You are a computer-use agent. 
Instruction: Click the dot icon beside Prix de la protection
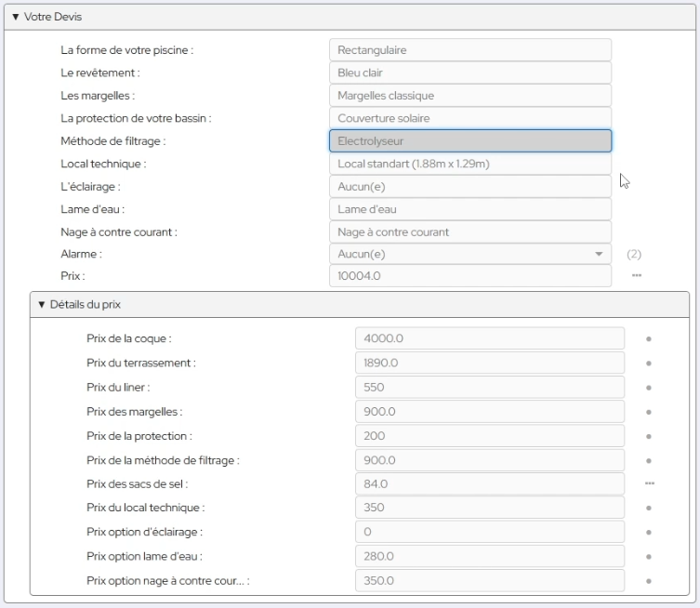[x=649, y=437]
